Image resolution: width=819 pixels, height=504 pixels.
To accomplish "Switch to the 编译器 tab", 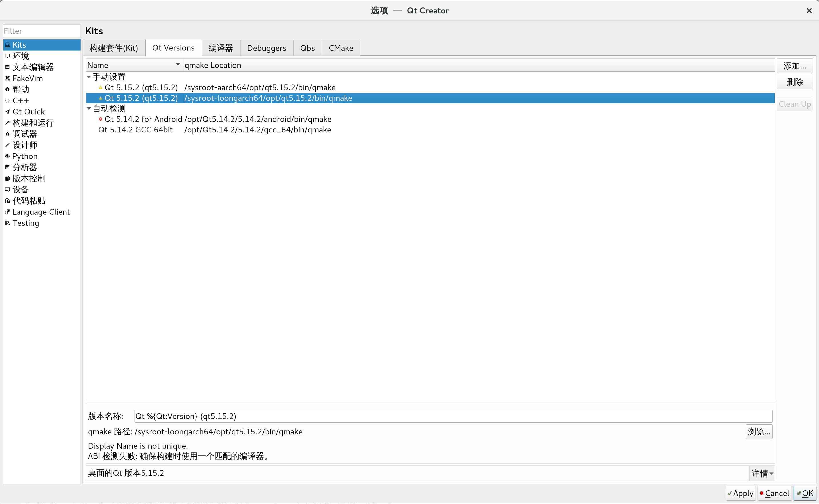I will (220, 48).
